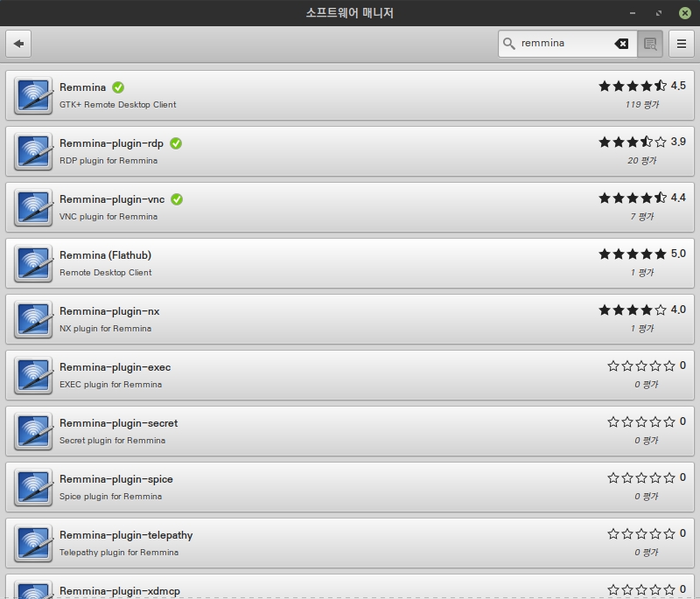The width and height of the screenshot is (700, 599).
Task: Click the Remmina-plugin-secret app icon
Action: pyautogui.click(x=33, y=431)
